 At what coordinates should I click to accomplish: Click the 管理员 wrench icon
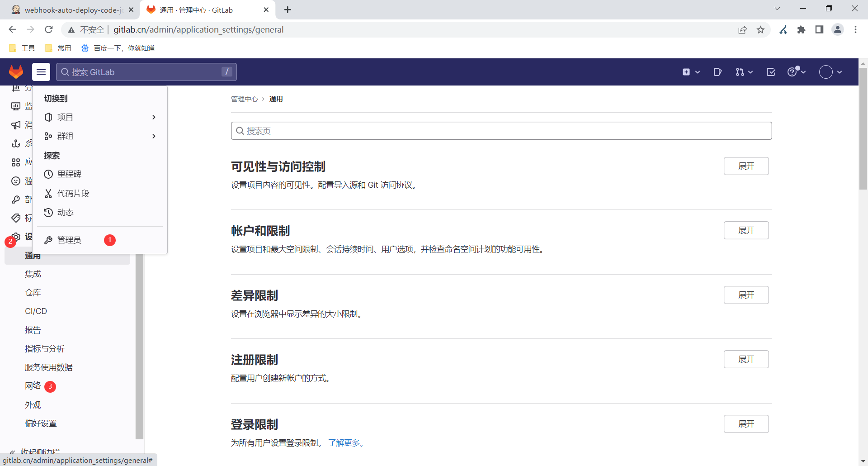point(48,240)
